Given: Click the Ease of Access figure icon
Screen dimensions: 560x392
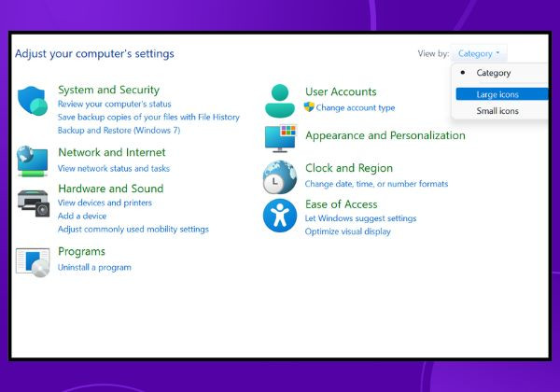Looking at the screenshot, I should click(280, 216).
